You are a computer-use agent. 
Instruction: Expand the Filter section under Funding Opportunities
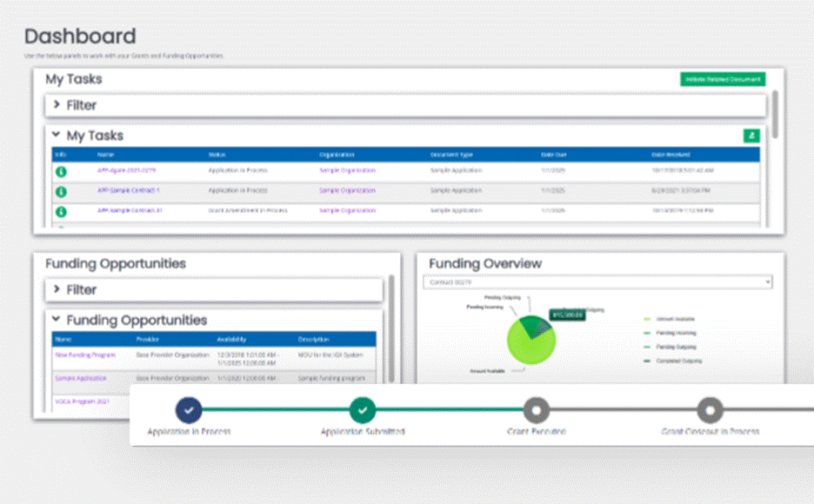point(57,289)
